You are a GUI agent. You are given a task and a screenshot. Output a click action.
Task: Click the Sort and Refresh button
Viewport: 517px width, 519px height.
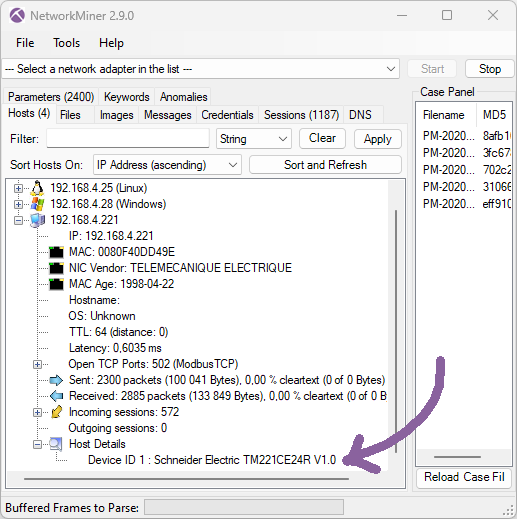325,165
